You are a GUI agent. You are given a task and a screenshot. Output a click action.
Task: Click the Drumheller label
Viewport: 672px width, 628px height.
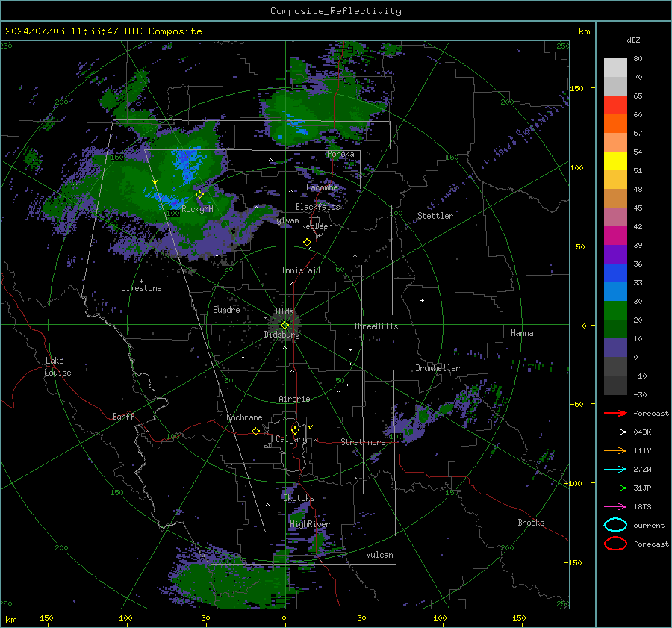tap(438, 368)
